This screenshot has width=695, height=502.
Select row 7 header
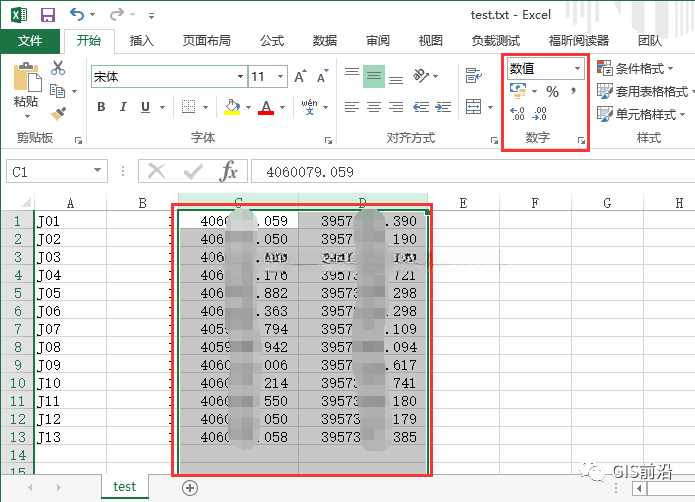pyautogui.click(x=17, y=329)
